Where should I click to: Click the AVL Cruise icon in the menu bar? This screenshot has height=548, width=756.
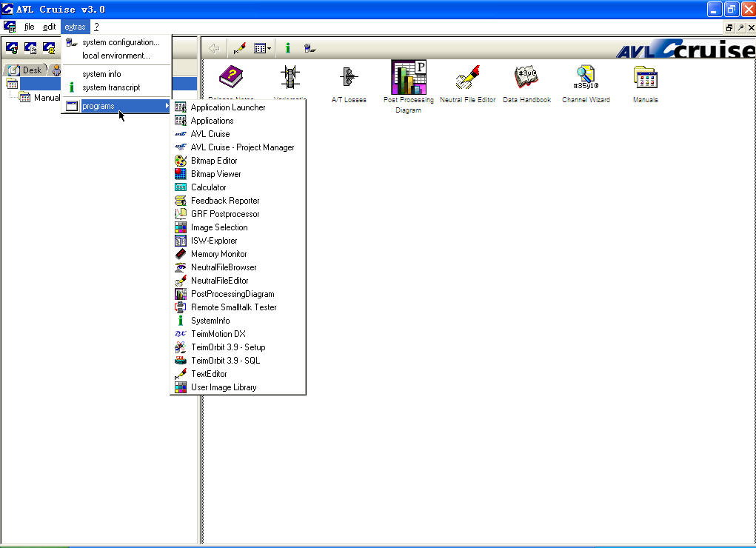(10, 27)
